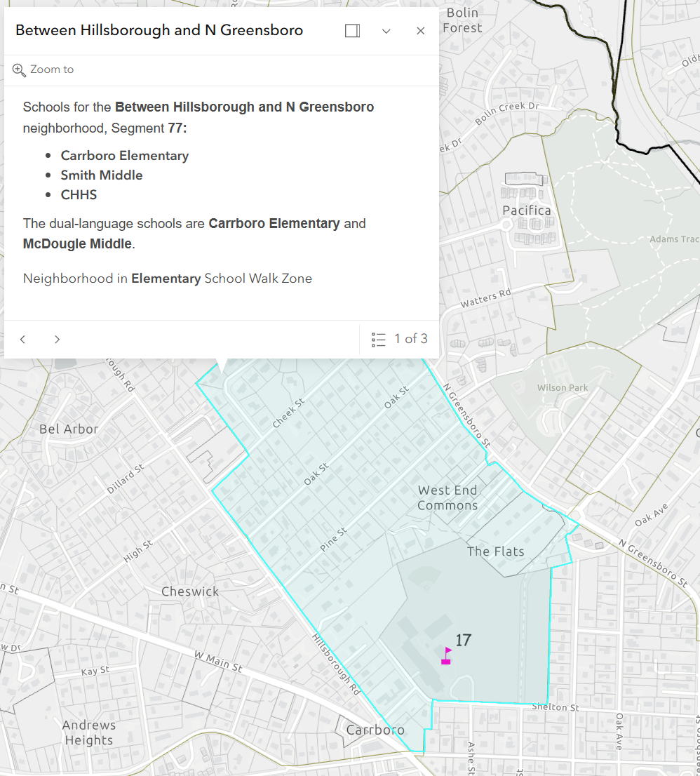The width and height of the screenshot is (700, 776).
Task: Click the 'Cheswick' neighborhood label
Action: click(x=190, y=591)
